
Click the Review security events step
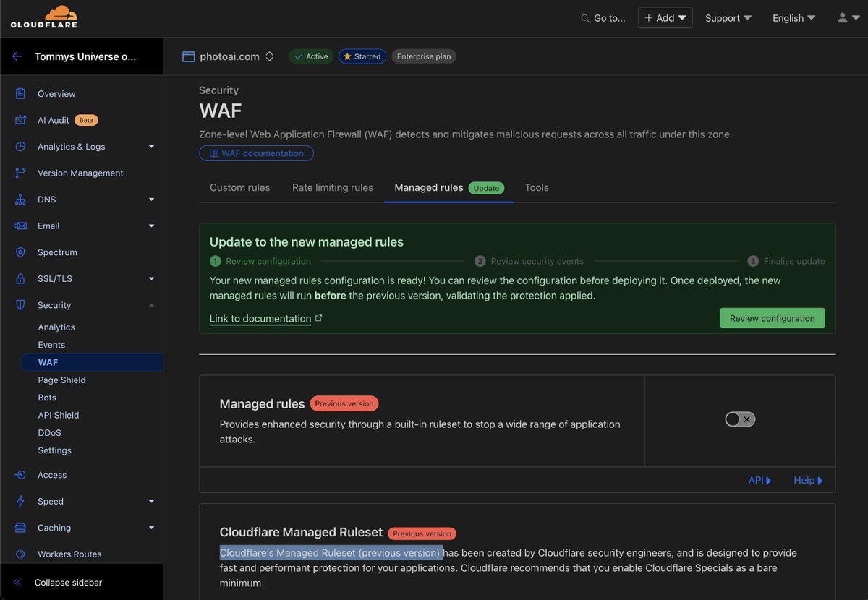coord(530,261)
